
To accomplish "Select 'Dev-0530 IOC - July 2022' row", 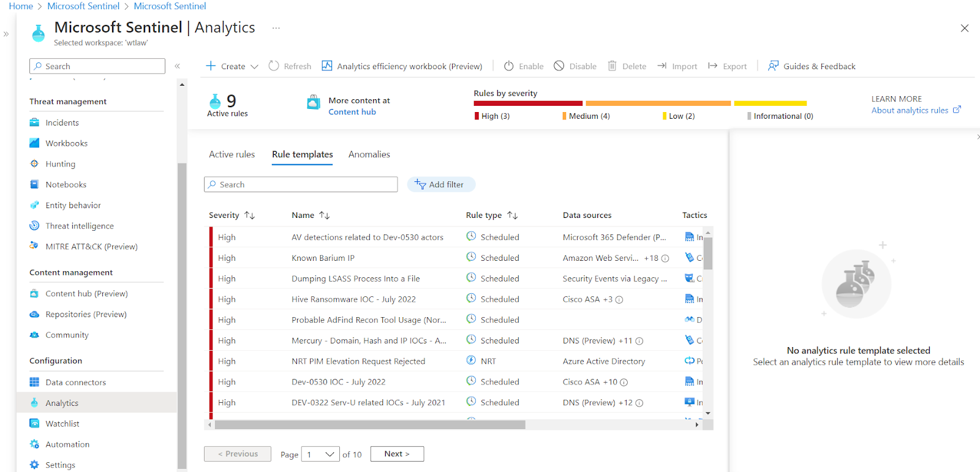I will (x=338, y=382).
